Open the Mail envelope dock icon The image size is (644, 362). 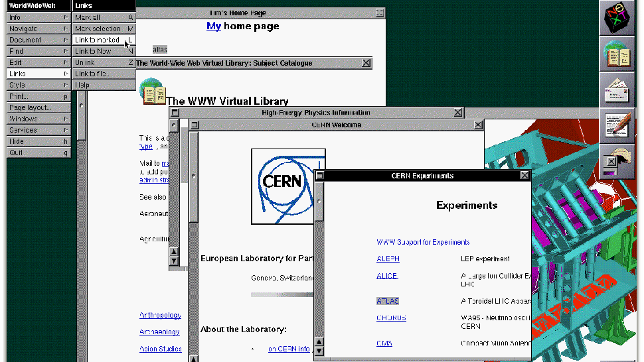point(617,90)
